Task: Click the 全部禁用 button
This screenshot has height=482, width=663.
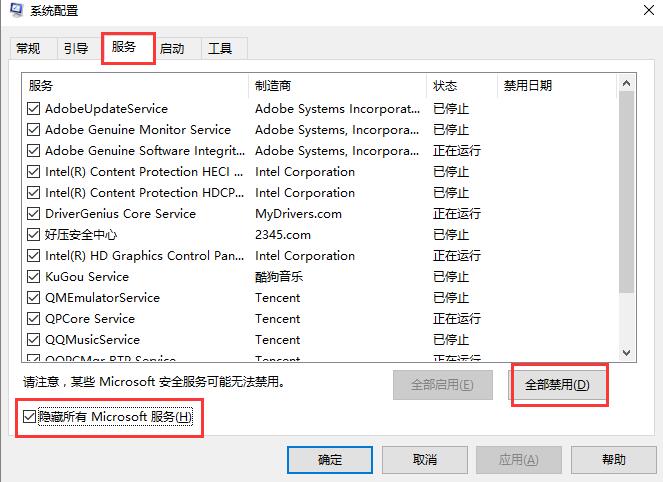Action: 557,385
